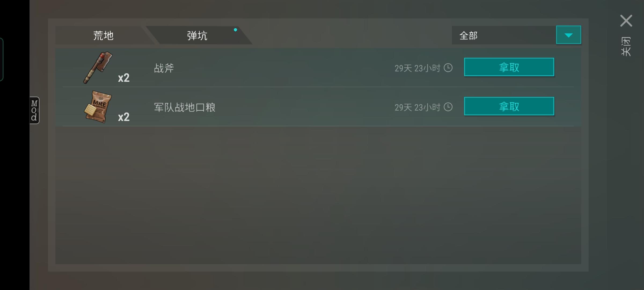
Task: Click the clock icon in the 战斧 row
Action: coord(448,68)
